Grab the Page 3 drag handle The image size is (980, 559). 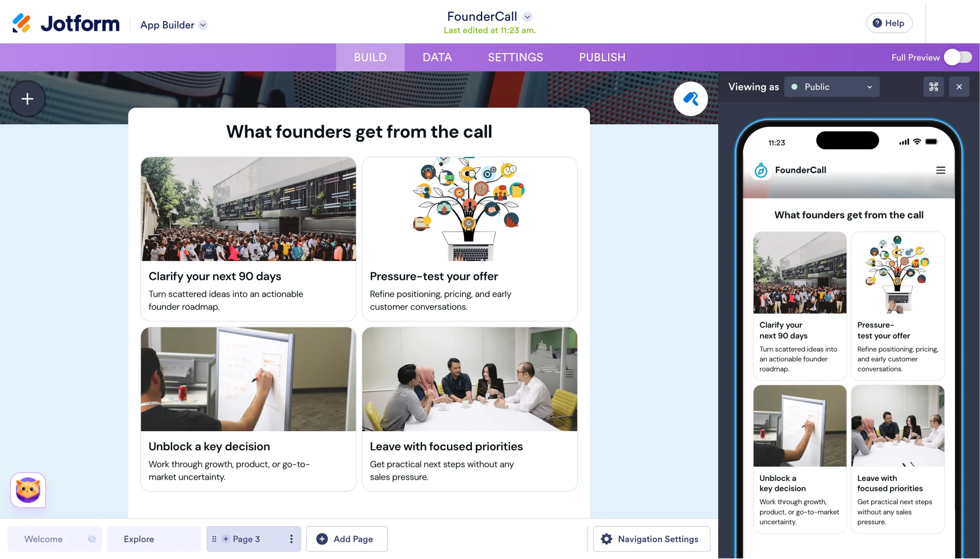coord(214,539)
